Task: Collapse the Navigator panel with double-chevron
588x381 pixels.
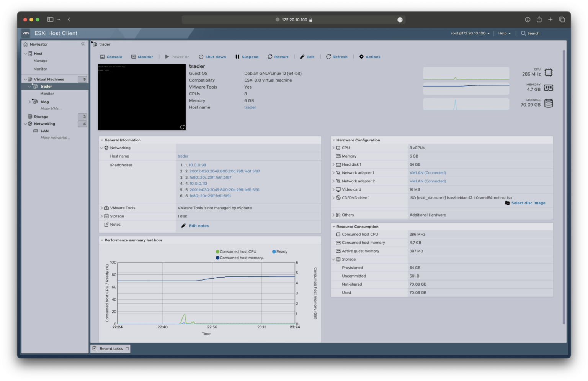Action: [83, 44]
